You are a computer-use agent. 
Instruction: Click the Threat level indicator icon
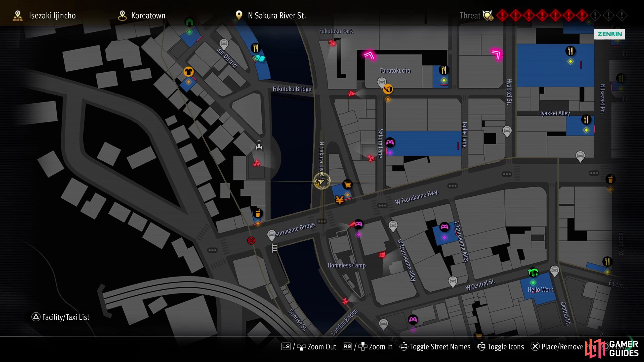pyautogui.click(x=488, y=16)
